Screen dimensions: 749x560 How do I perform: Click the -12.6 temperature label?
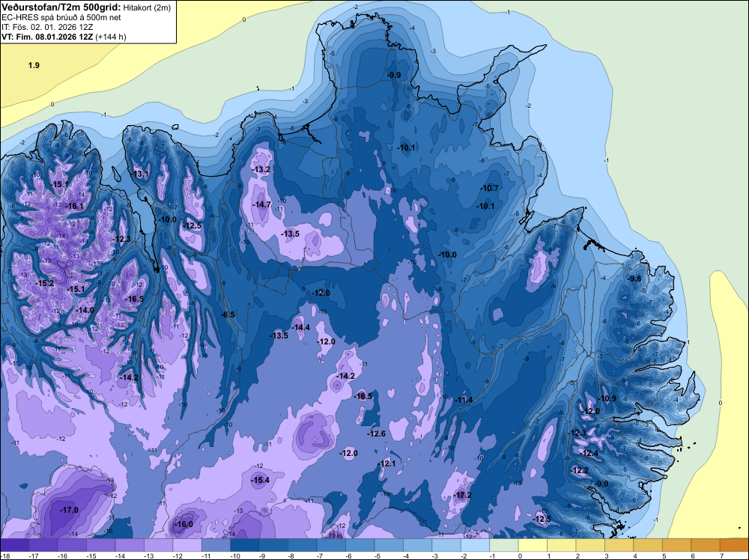click(377, 433)
